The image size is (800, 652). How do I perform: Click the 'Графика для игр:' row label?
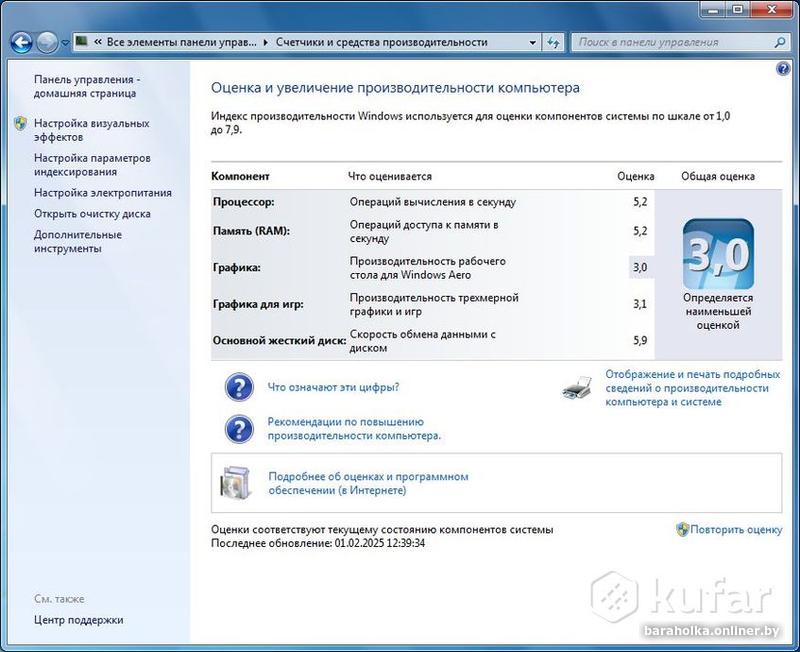coord(258,305)
